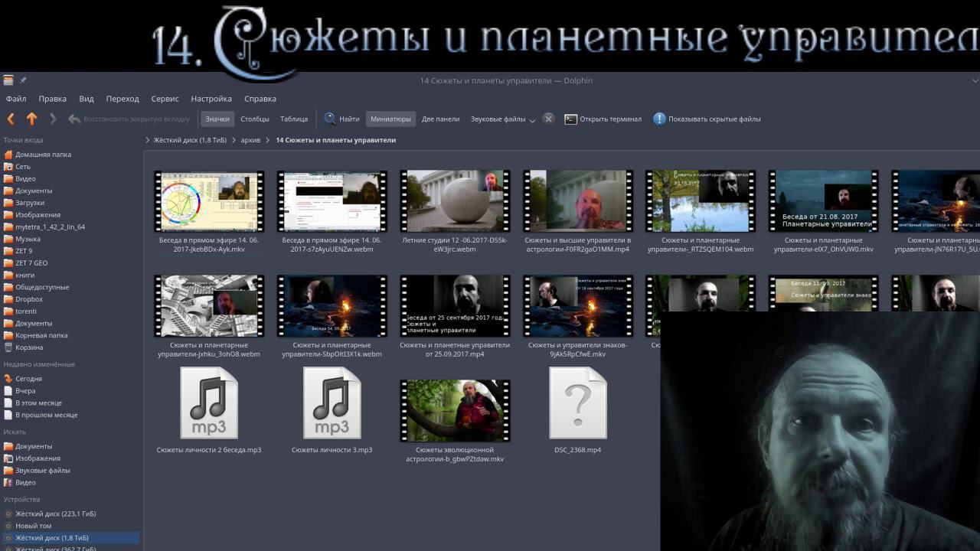Go up one folder with orange arrow

pos(31,119)
